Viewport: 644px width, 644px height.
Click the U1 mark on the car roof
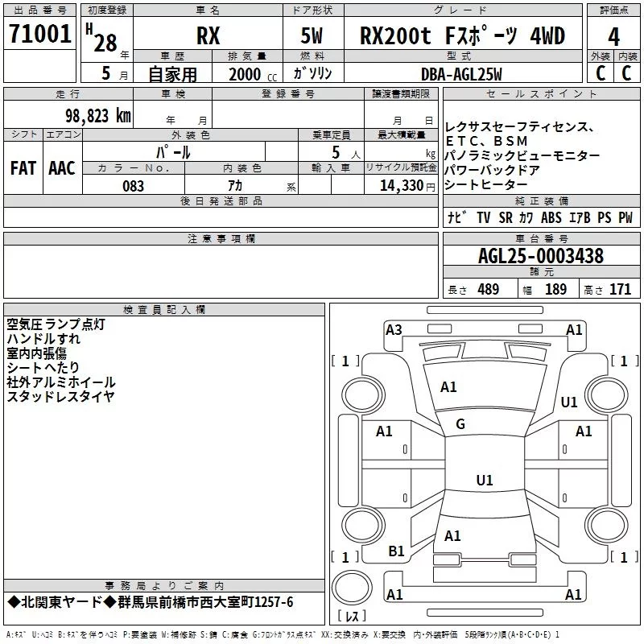[x=484, y=481]
